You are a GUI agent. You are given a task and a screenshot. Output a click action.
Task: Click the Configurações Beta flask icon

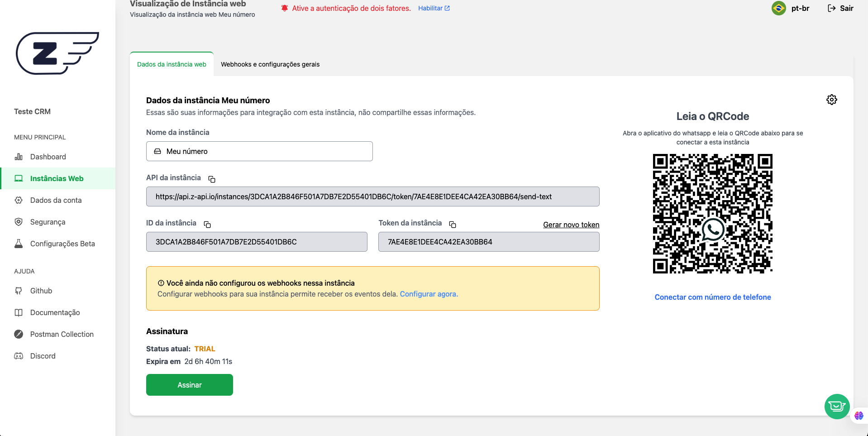pyautogui.click(x=19, y=244)
